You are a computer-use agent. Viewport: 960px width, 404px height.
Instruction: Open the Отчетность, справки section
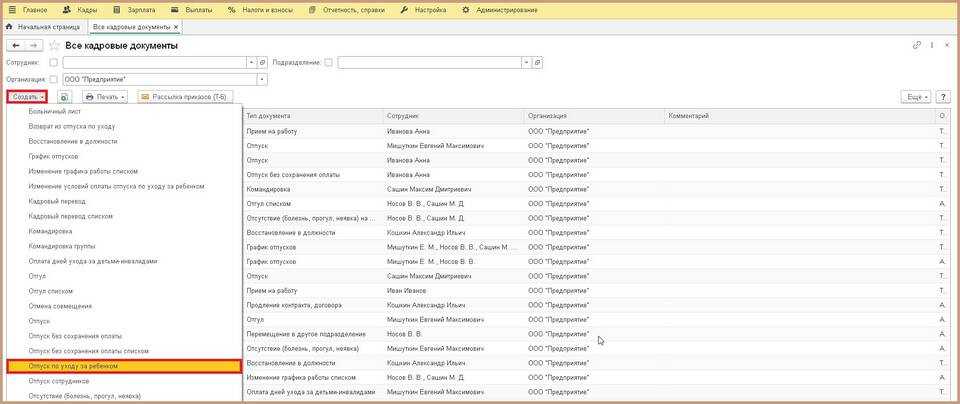point(347,10)
